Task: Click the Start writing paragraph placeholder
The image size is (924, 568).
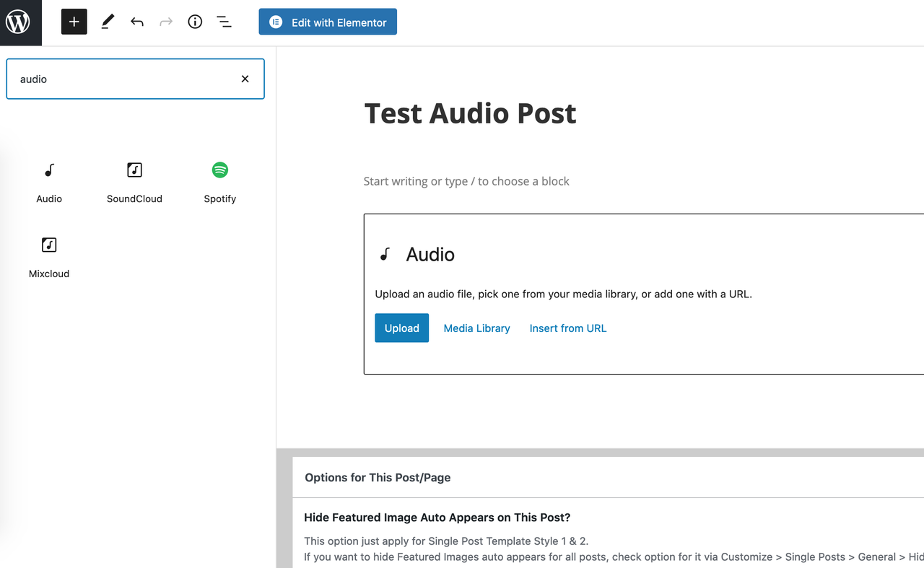Action: pos(466,181)
